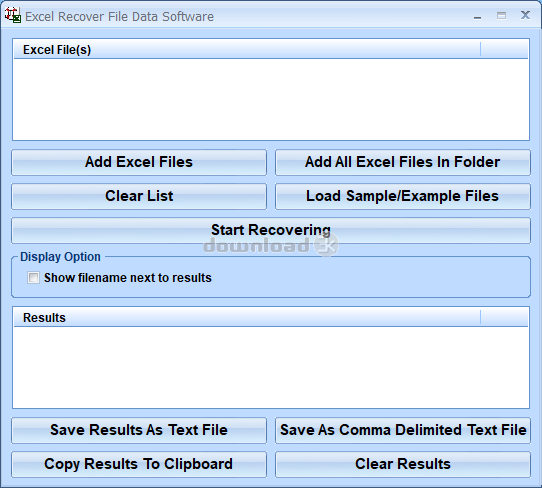The height and width of the screenshot is (488, 542).
Task: Start Recovering the files
Action: [x=271, y=230]
